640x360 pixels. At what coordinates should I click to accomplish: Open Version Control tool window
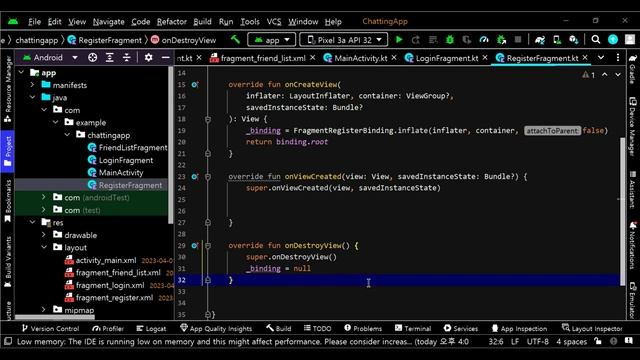(x=50, y=328)
